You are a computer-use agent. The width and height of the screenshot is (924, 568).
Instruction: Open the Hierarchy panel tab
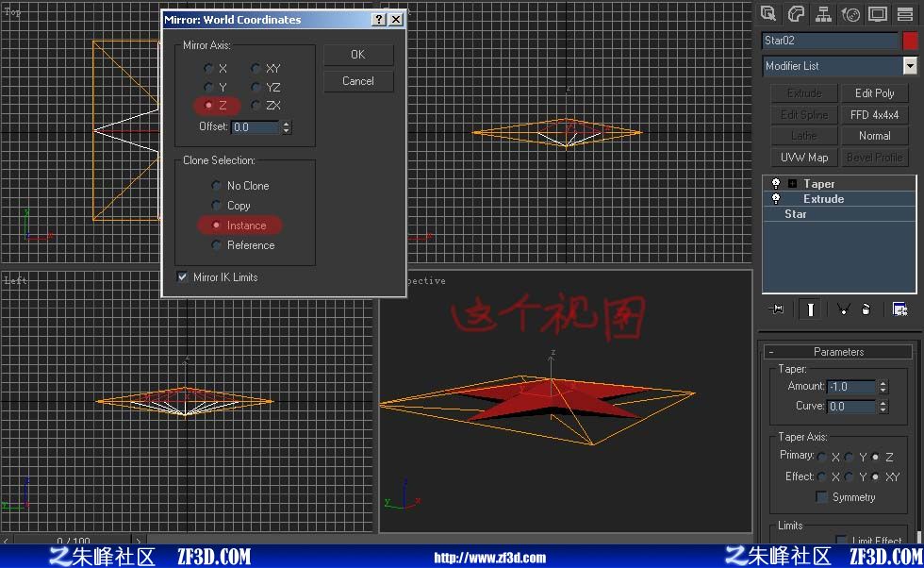[x=823, y=13]
